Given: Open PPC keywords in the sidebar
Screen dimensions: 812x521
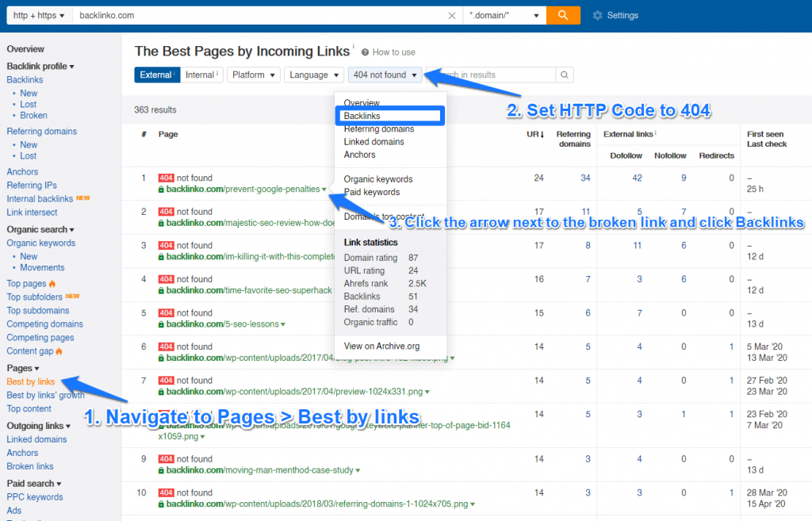Looking at the screenshot, I should point(35,496).
